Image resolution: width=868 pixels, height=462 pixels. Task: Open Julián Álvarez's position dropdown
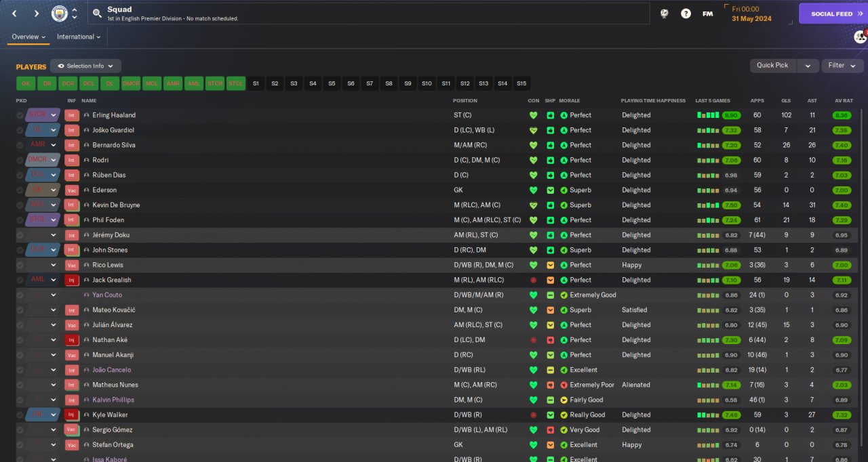pos(43,325)
